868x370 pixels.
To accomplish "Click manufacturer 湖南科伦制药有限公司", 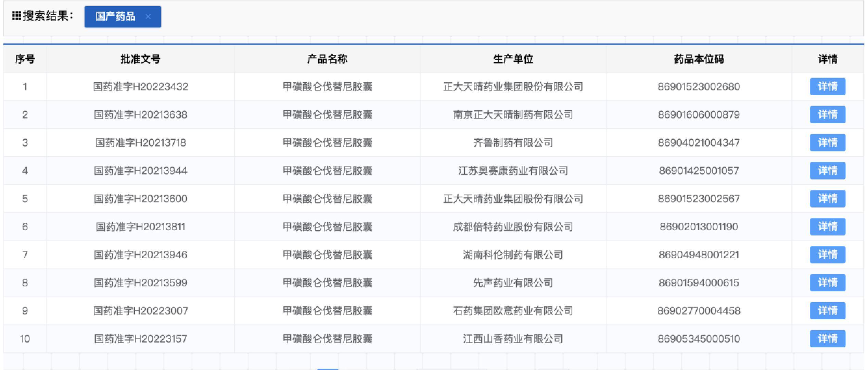I will pyautogui.click(x=513, y=255).
